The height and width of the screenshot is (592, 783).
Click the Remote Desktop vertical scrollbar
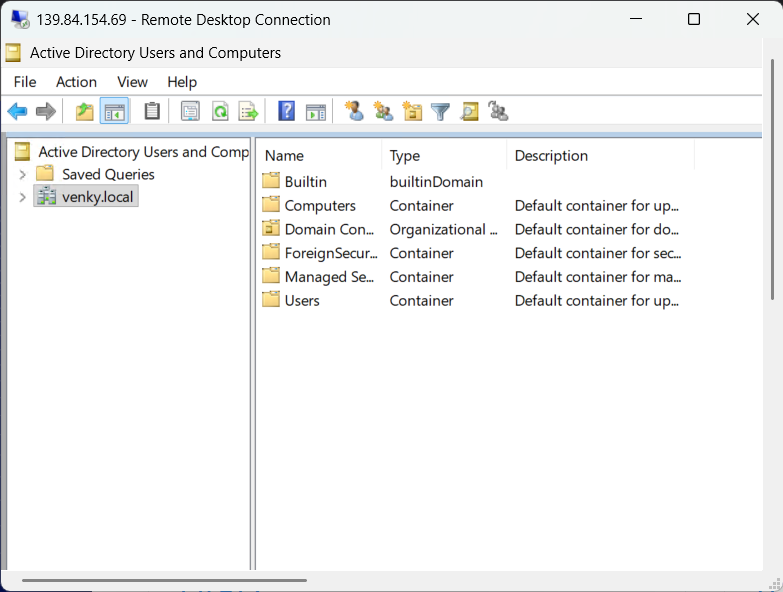[x=773, y=180]
